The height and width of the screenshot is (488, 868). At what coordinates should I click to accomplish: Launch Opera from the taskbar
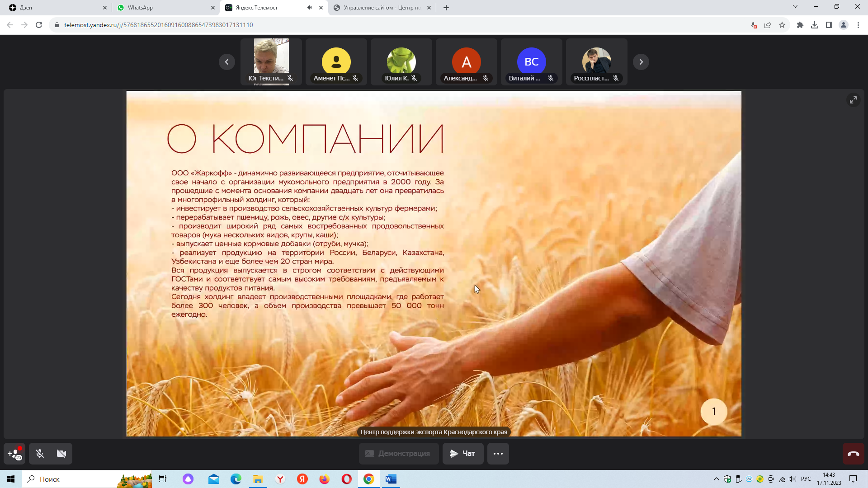[347, 479]
